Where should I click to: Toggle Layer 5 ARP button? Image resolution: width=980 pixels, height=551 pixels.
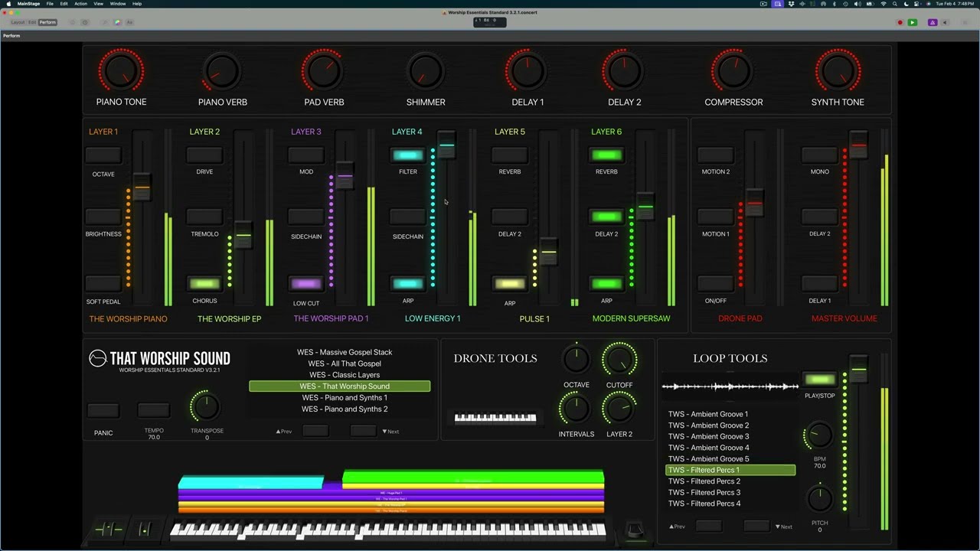pos(510,284)
